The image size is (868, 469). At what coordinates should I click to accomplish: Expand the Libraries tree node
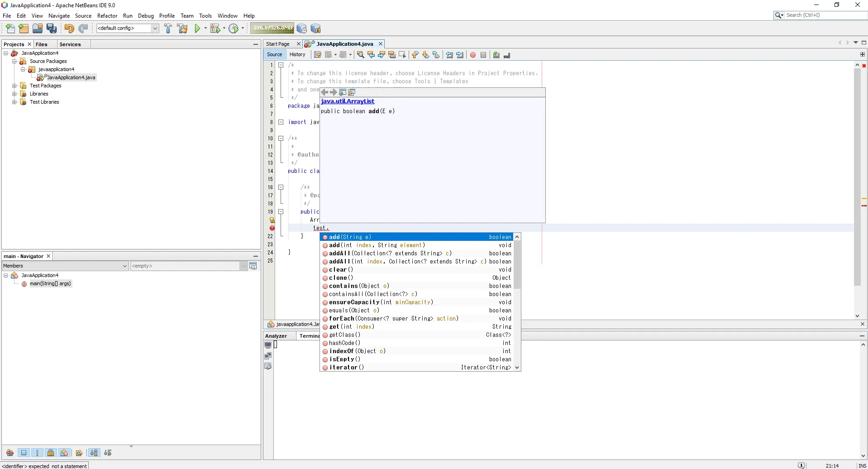[x=14, y=94]
